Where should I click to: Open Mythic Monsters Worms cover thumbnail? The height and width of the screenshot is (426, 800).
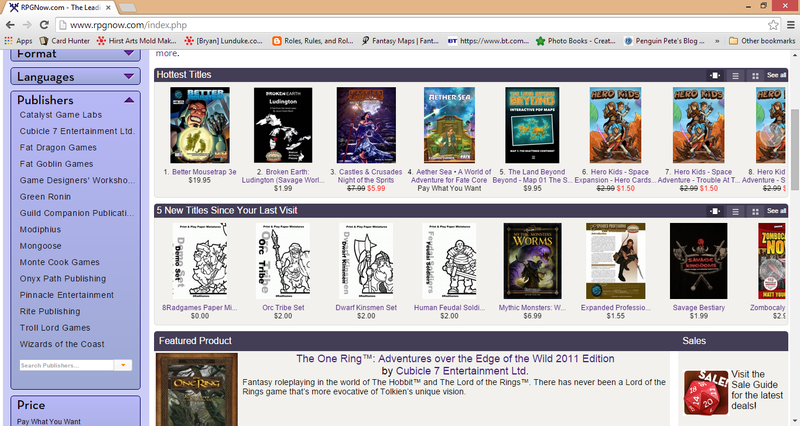532,261
